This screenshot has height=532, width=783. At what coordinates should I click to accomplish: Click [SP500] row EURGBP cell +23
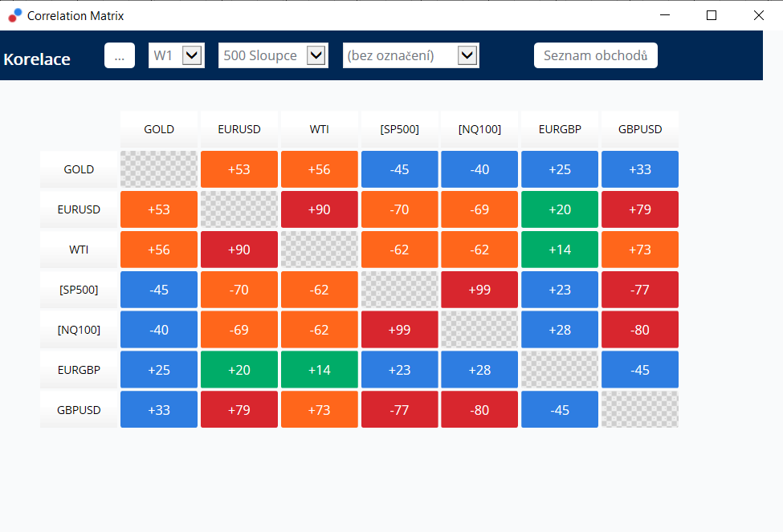560,290
